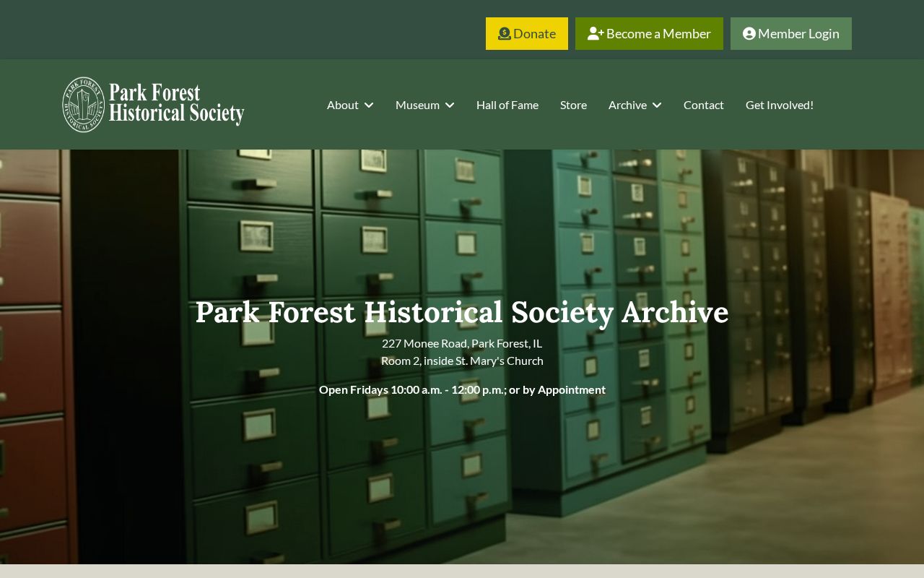
Task: Click the member login user icon
Action: (x=749, y=34)
